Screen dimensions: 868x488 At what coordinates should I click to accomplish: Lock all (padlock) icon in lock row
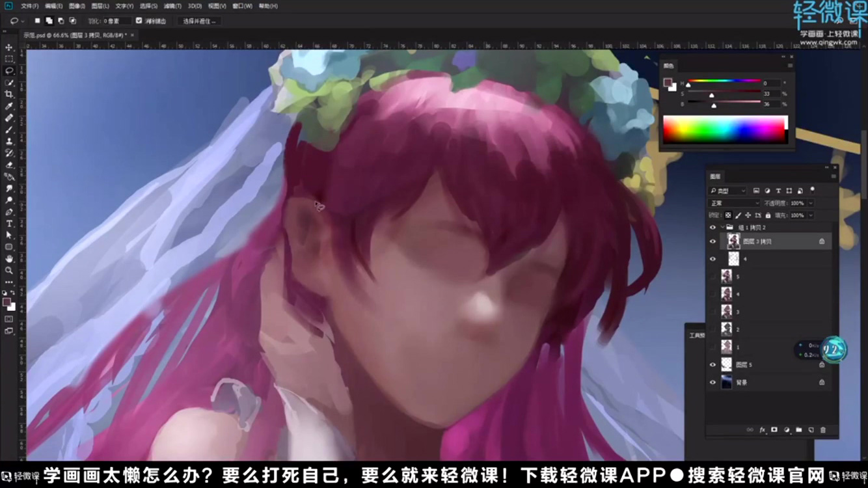768,215
